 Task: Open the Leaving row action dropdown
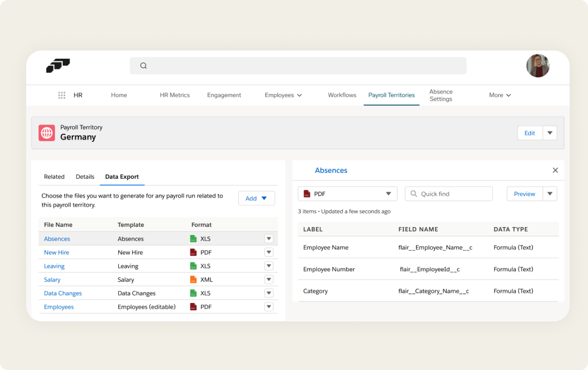[x=269, y=266]
